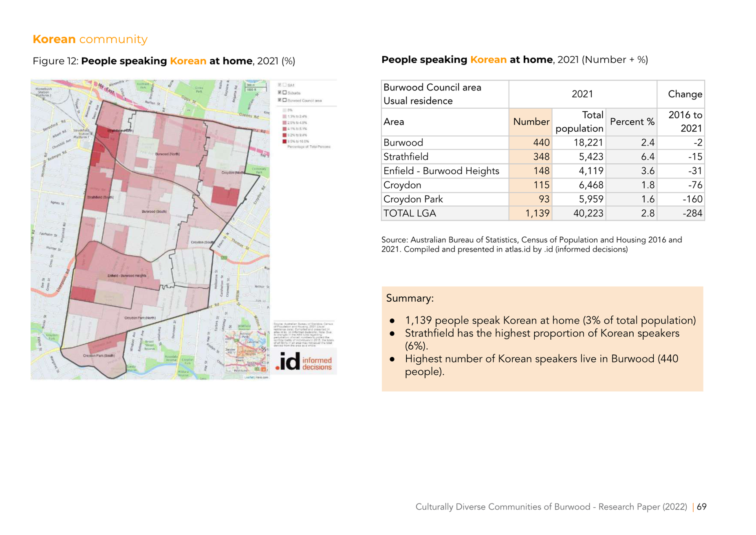This screenshot has width=756, height=535.
Task: Click the Burwood population cell '18,221'
Action: tap(579, 143)
